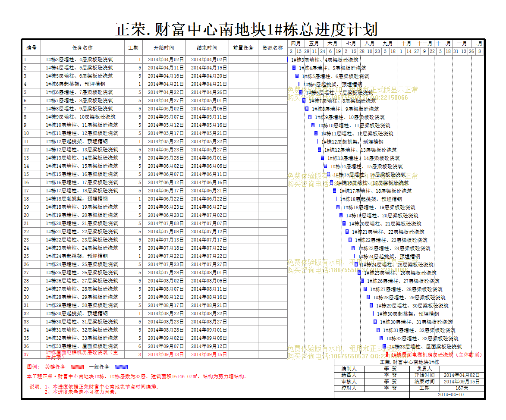Screen dimensions: 506x420
Task: Click Gantt label 1#栋28层墙柱、29层梁板砼浇筑
Action: pyautogui.click(x=409, y=298)
